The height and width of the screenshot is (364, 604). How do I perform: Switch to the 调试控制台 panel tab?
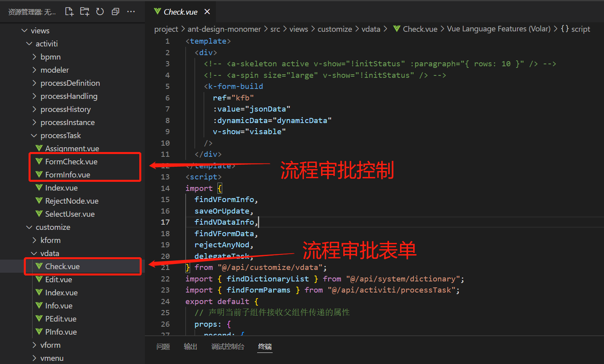pyautogui.click(x=228, y=347)
